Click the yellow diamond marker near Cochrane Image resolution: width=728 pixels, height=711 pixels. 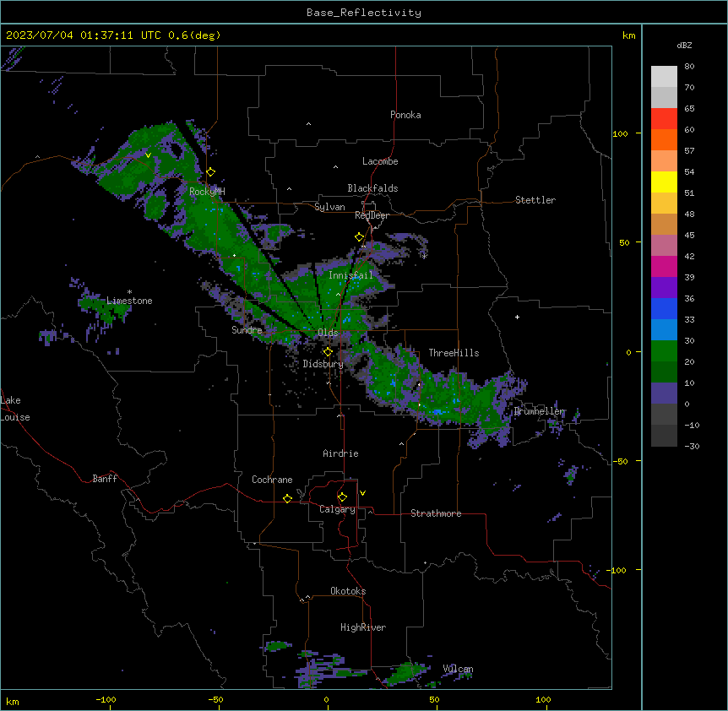point(287,498)
